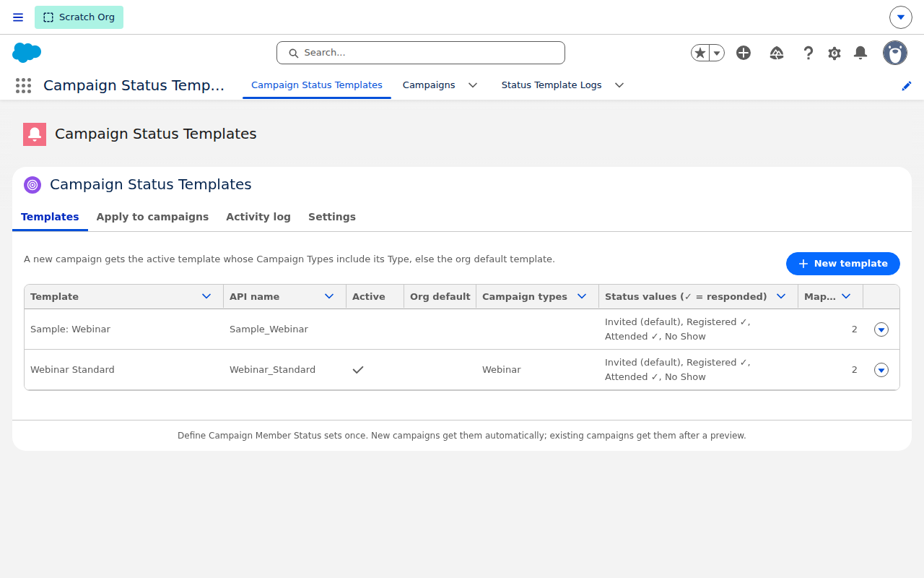Focus the global Search field
924x578 pixels.
[421, 53]
